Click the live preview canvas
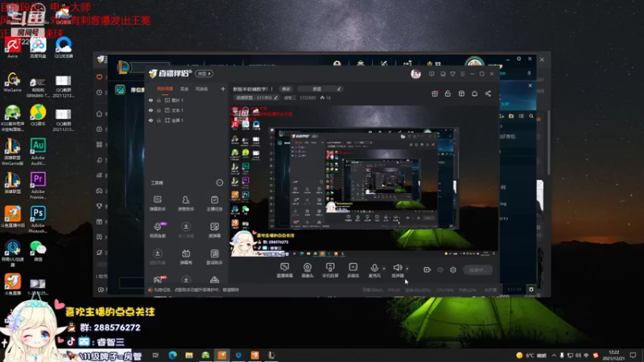This screenshot has width=644, height=362. [x=364, y=179]
